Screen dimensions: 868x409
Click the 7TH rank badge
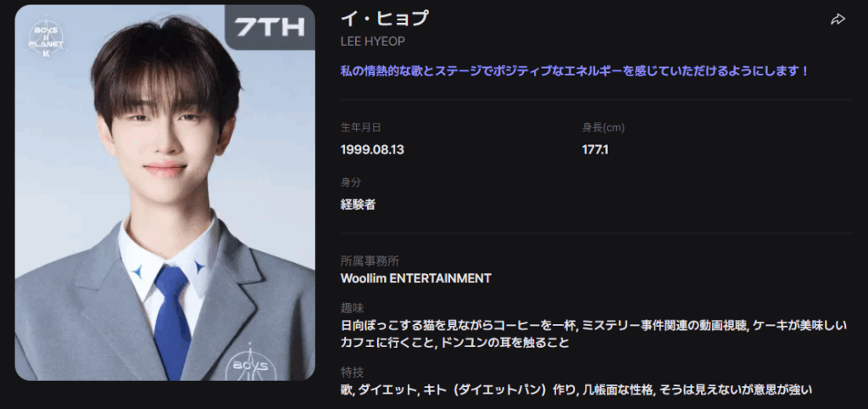click(270, 27)
